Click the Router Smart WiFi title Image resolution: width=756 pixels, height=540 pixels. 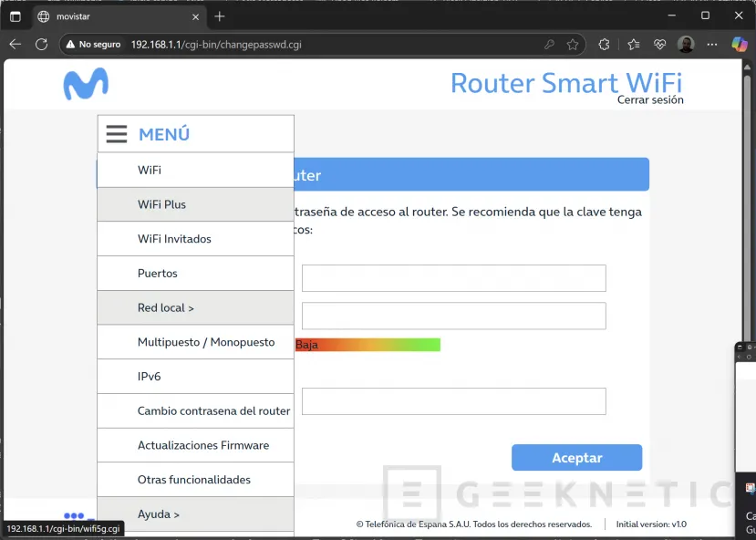pyautogui.click(x=566, y=83)
